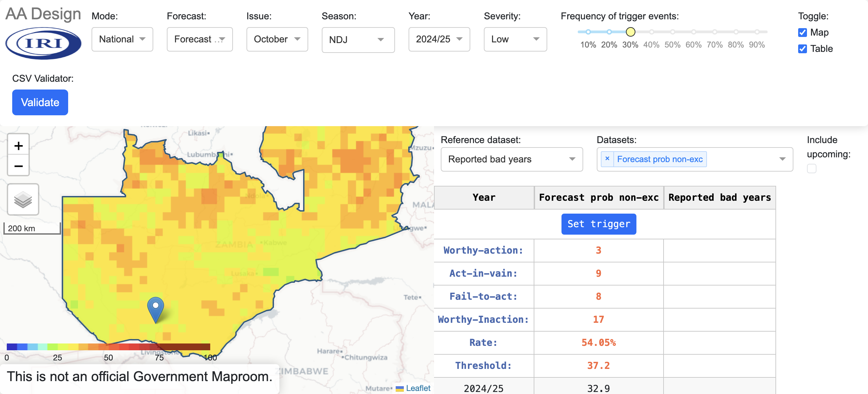Screen dimensions: 868x394
Task: Zoom in on the map
Action: (18, 145)
